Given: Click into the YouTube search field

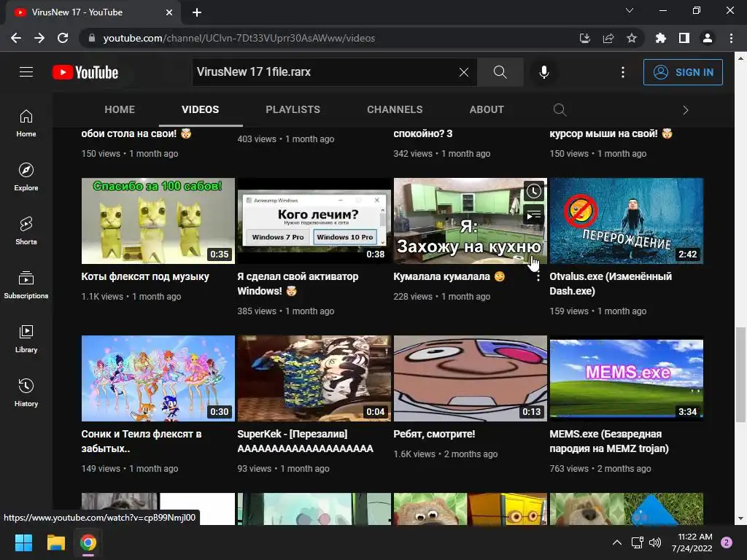Looking at the screenshot, I should click(324, 72).
